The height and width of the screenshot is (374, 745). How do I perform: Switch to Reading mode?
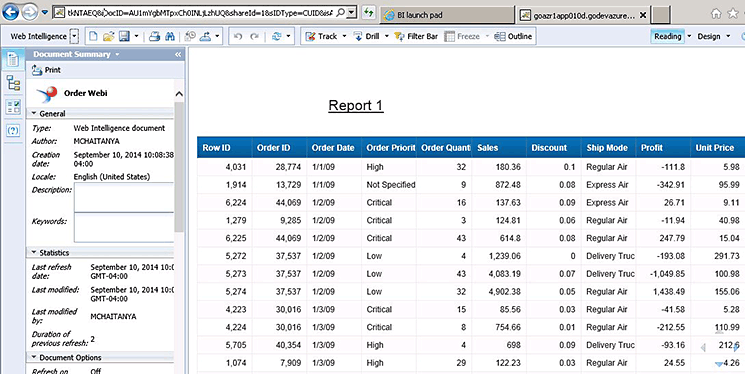point(668,36)
